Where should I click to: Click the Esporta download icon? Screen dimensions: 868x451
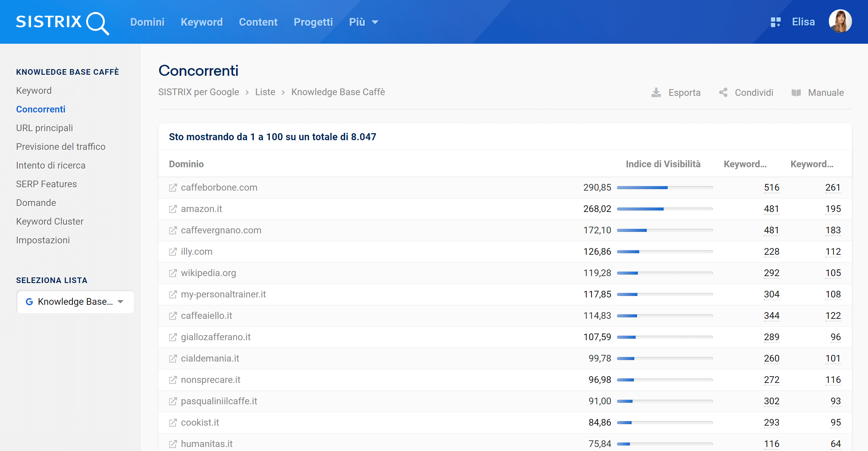coord(656,92)
